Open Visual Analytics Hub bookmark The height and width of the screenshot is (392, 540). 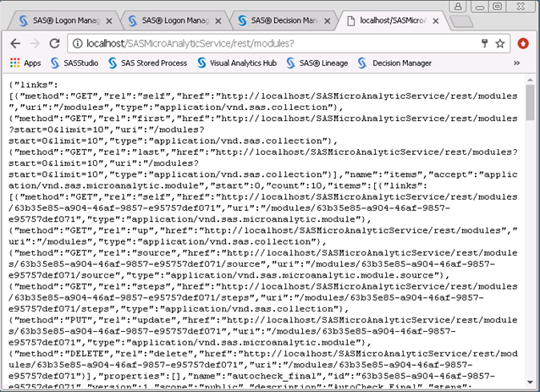(237, 63)
